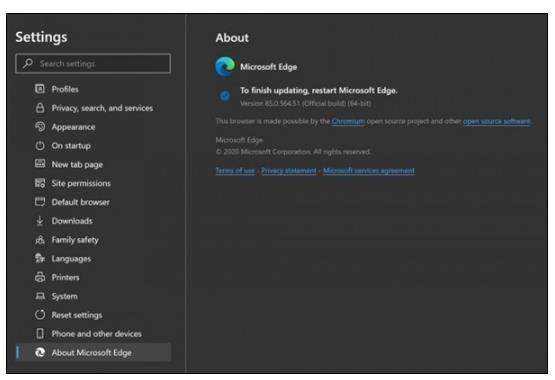
Task: Open the Profiles settings page
Action: pyautogui.click(x=65, y=89)
